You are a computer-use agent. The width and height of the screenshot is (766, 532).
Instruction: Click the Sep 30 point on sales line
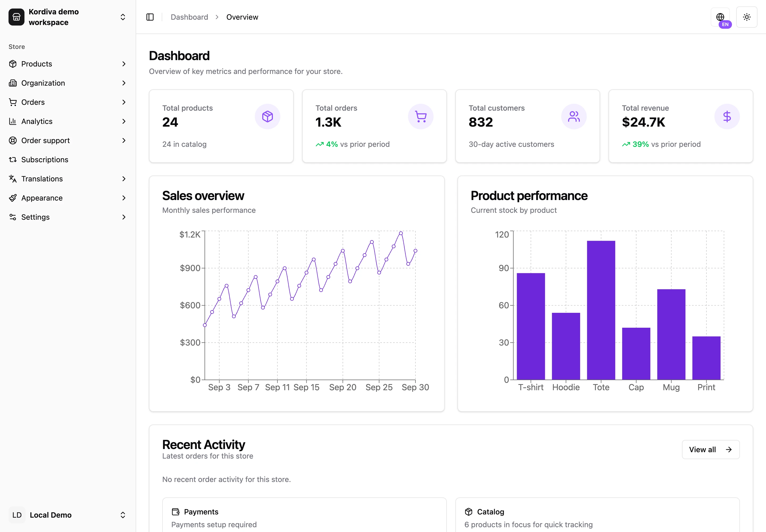pos(415,251)
